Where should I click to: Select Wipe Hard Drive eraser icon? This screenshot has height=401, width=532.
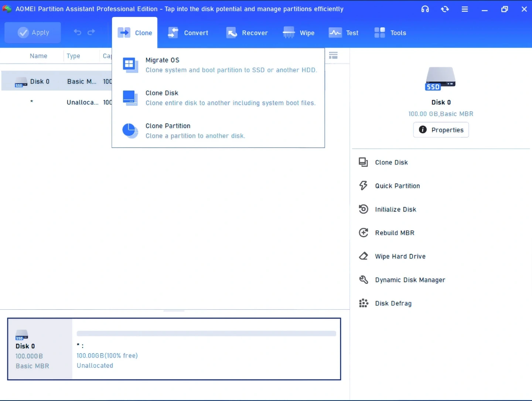coord(364,256)
